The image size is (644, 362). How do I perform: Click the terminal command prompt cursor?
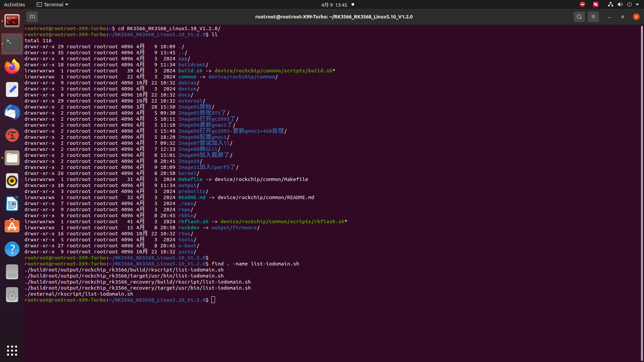213,300
